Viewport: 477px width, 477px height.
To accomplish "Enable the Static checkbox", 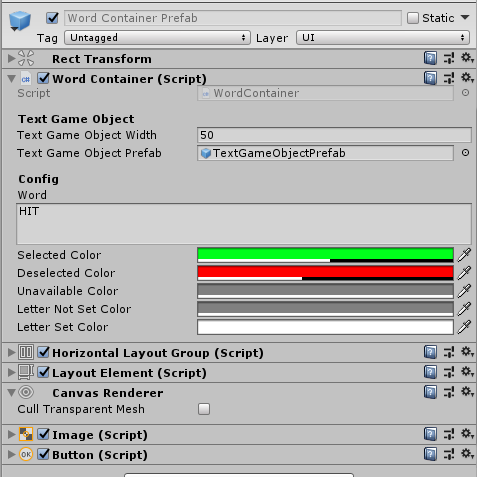I will (413, 18).
